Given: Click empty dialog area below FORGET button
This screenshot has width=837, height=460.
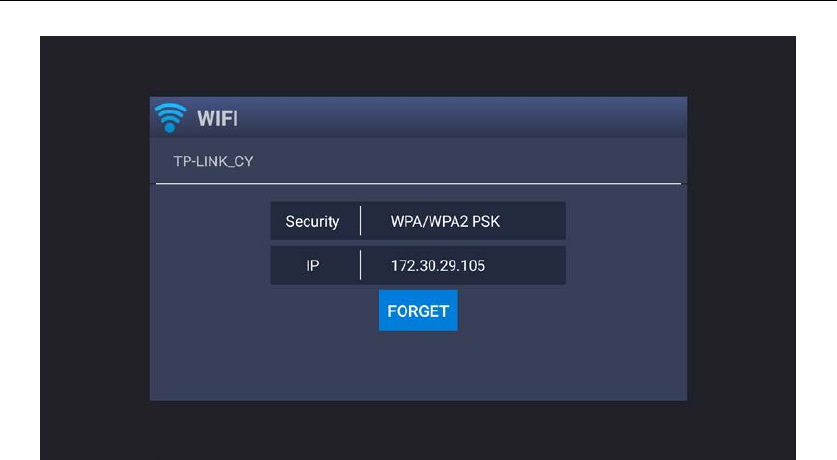Looking at the screenshot, I should pyautogui.click(x=418, y=366).
